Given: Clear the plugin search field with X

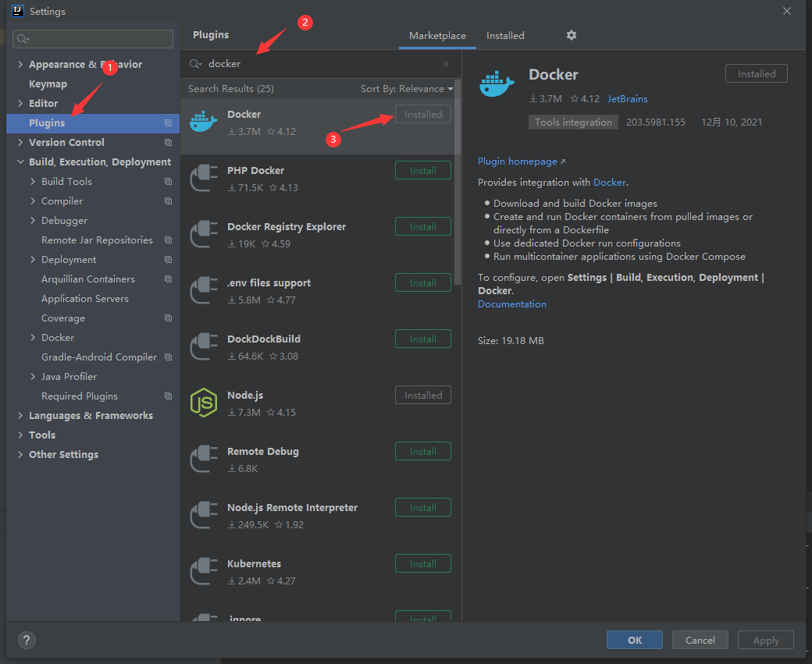Looking at the screenshot, I should (446, 64).
